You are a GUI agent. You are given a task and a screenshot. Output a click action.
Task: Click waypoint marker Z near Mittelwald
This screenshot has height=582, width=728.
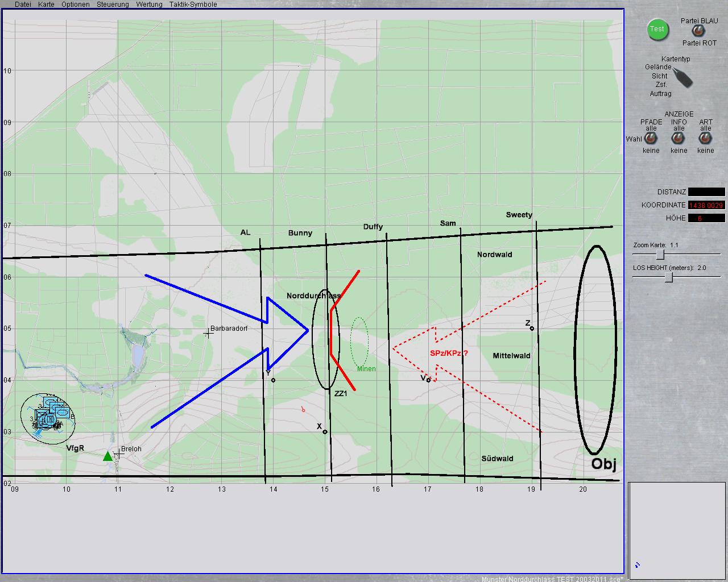[x=532, y=329]
